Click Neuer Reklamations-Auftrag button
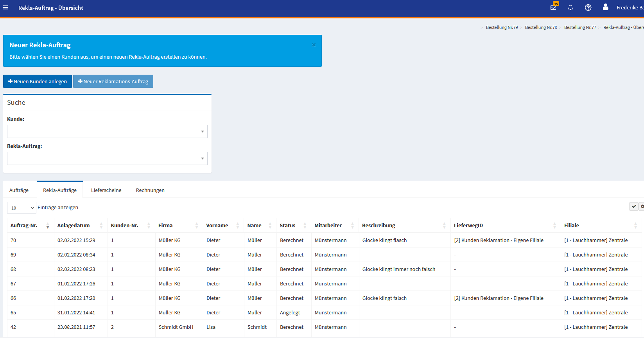Image resolution: width=644 pixels, height=339 pixels. [x=113, y=81]
